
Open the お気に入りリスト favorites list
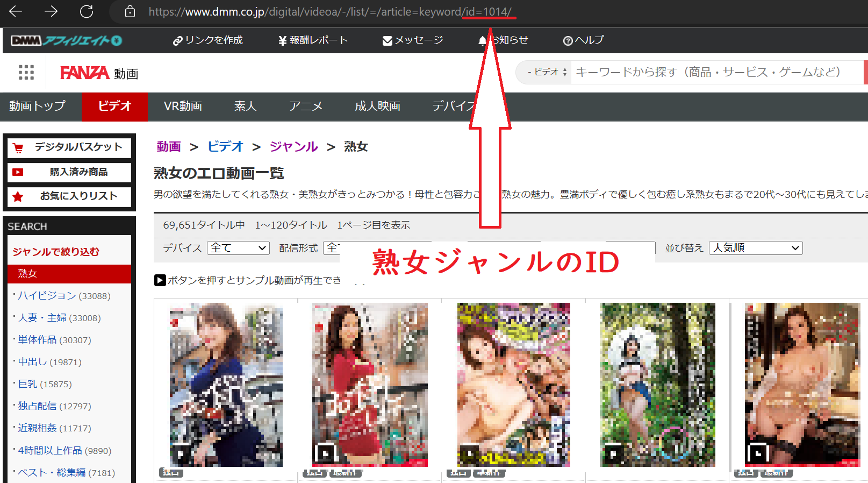69,196
